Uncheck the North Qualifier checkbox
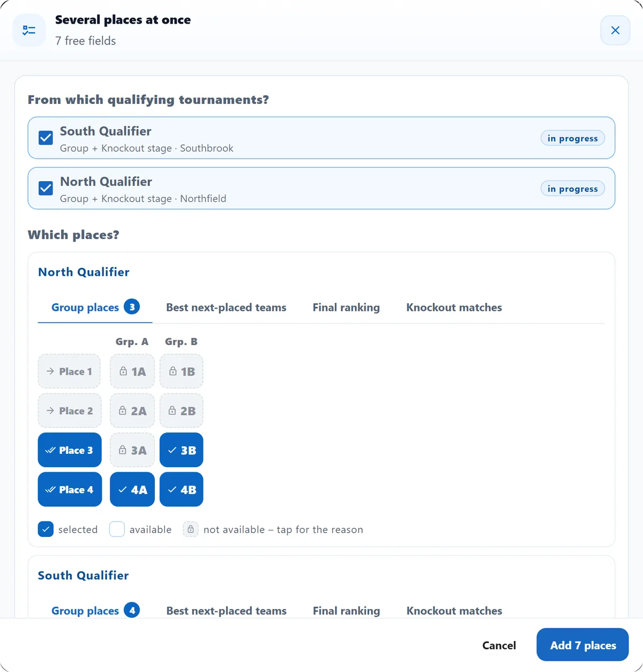Screen dimensions: 643x672 (46, 188)
